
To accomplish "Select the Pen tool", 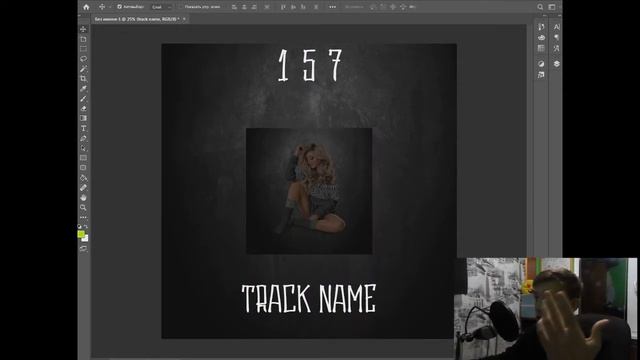I will pos(83,138).
